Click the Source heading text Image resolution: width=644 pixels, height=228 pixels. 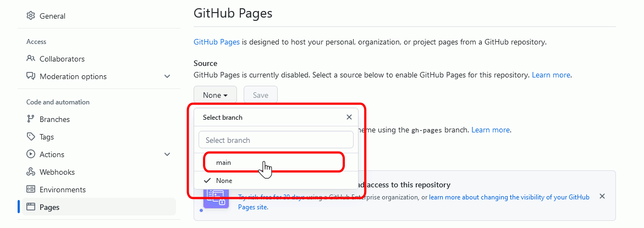(205, 64)
